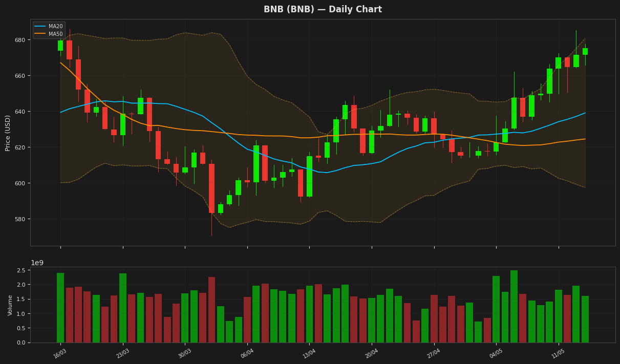This screenshot has width=620, height=364.
Task: Click the 11/05 date label
Action: (x=558, y=353)
